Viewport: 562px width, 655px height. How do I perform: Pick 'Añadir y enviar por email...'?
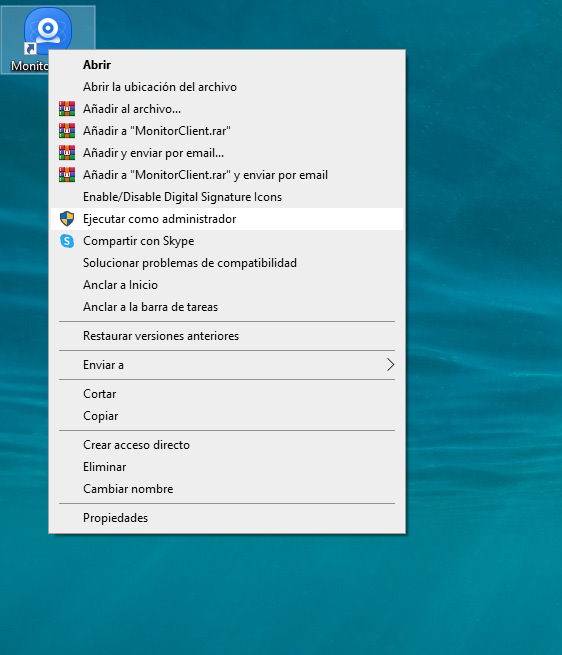tap(227, 153)
